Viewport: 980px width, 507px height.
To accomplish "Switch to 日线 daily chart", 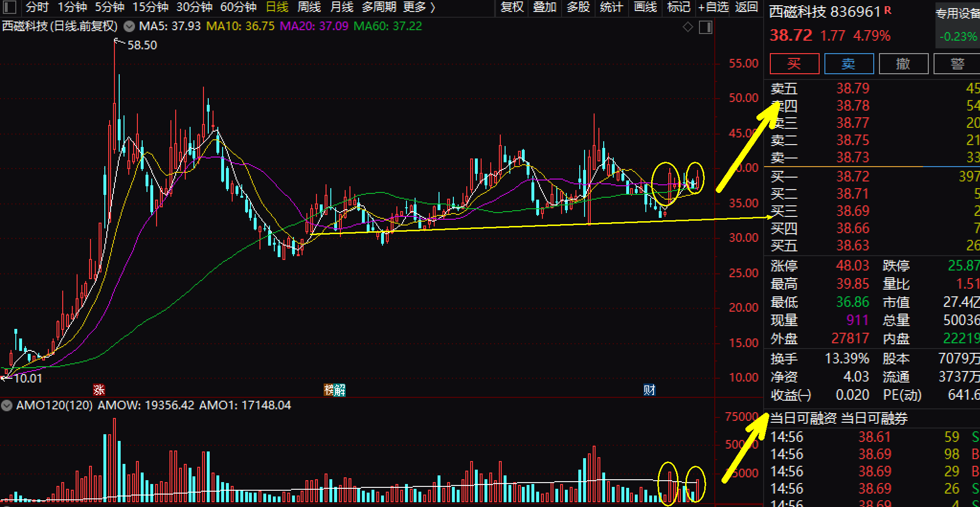I will 277,7.
